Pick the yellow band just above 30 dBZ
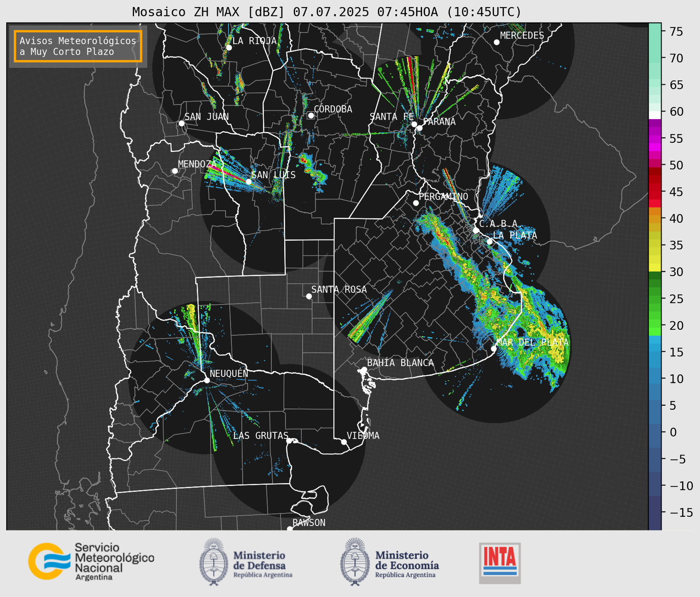Viewport: 700px width, 597px height. (x=655, y=268)
